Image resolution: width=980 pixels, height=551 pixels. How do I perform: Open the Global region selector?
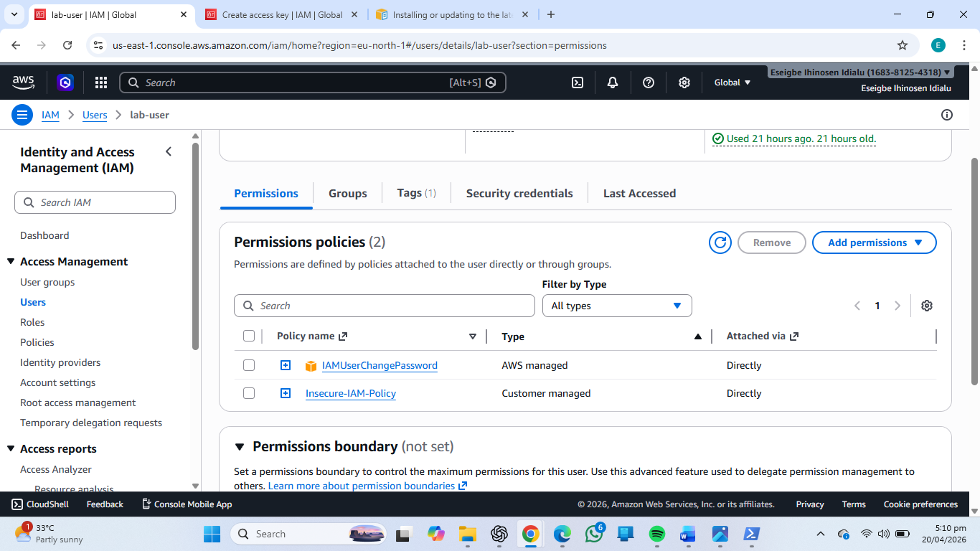[x=732, y=83]
